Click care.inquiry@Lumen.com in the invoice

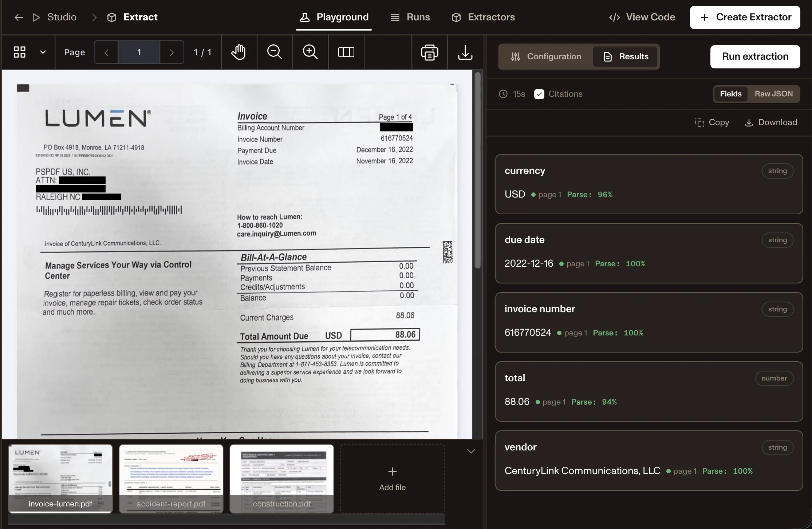point(276,234)
